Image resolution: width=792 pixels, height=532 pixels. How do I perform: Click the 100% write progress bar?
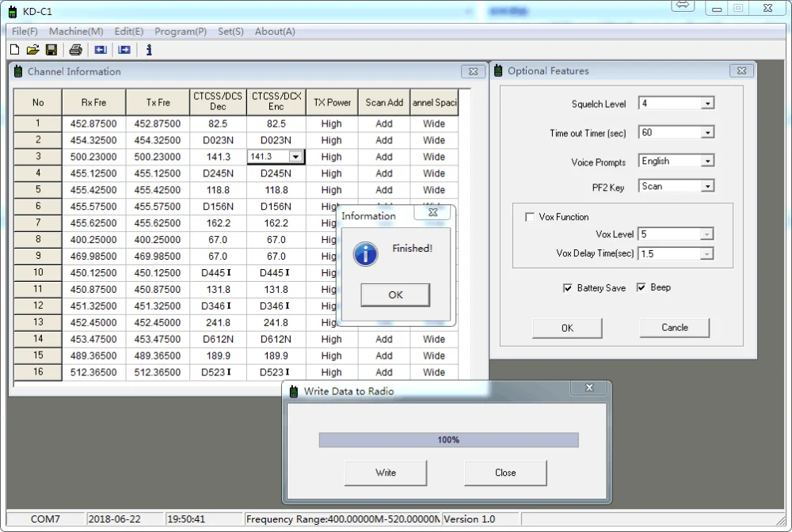(x=448, y=440)
